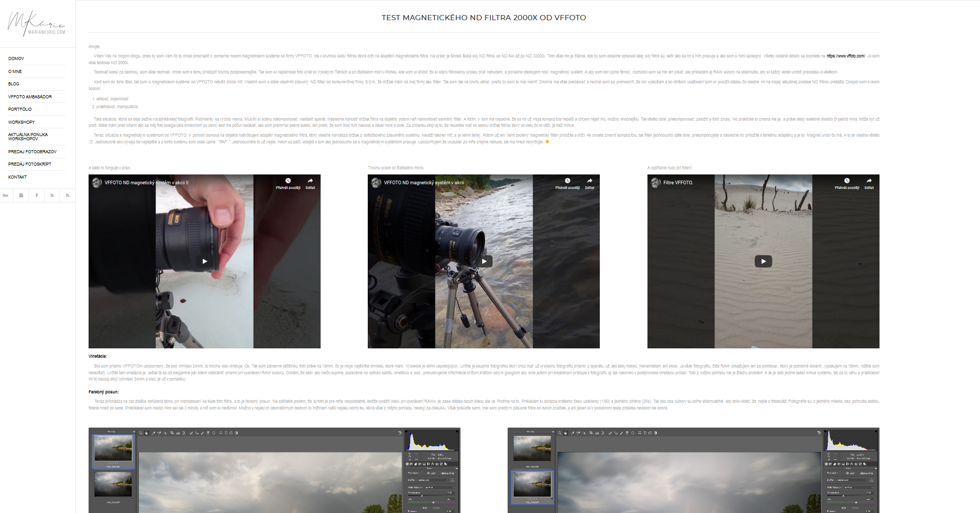
Task: Click list item 'veľkosť, objemnosť'
Action: point(112,99)
